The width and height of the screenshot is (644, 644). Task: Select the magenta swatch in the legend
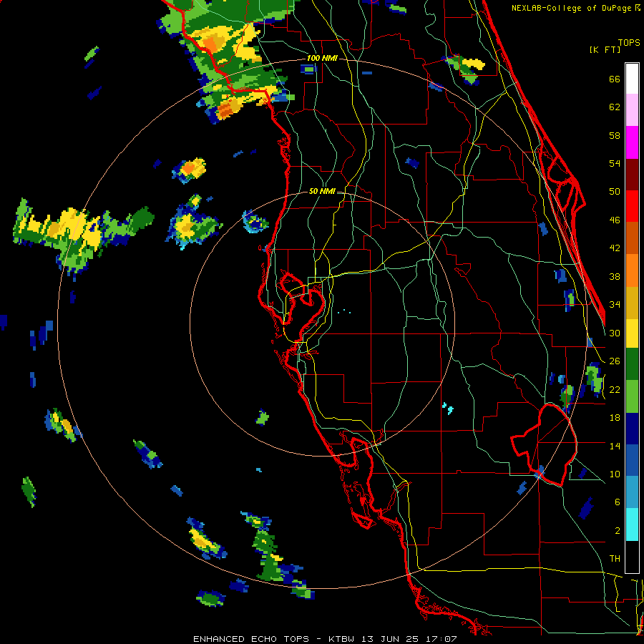[x=632, y=142]
